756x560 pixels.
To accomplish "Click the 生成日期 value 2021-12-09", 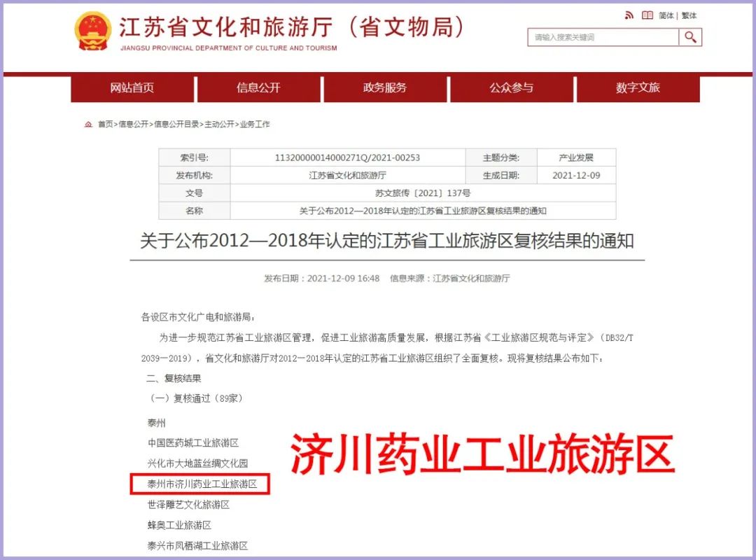I will [x=576, y=176].
